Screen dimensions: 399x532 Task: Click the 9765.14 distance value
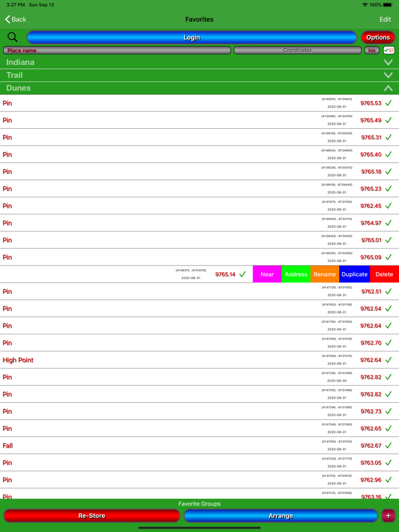click(225, 274)
